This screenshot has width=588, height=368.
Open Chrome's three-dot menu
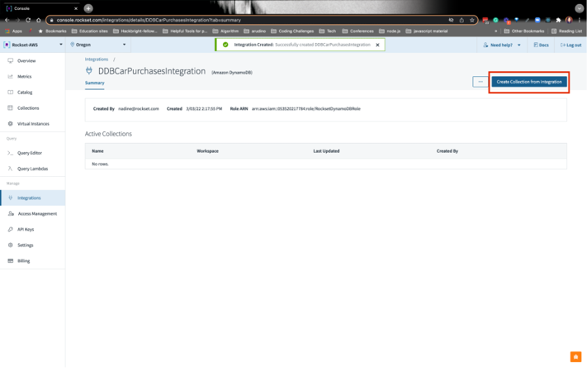pyautogui.click(x=580, y=20)
